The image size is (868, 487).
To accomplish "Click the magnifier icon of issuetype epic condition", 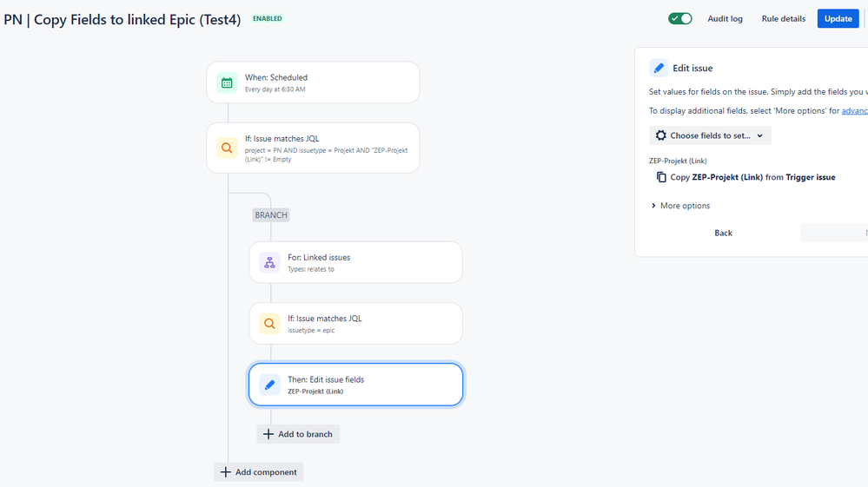I will coord(269,324).
